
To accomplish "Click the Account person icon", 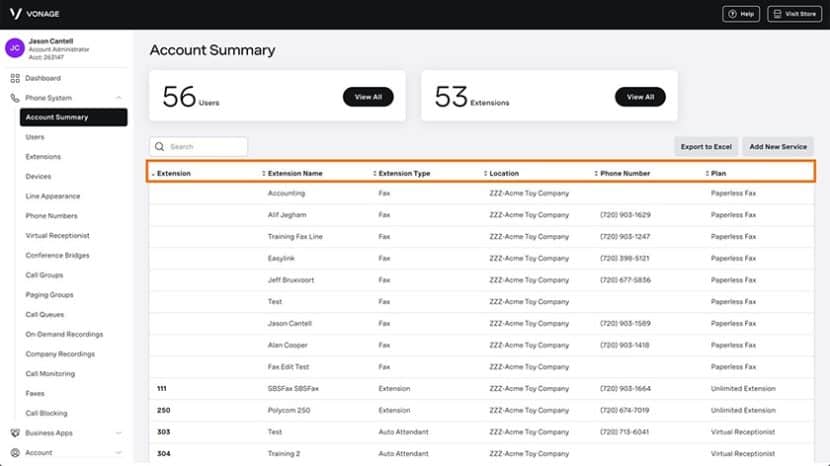I will tap(15, 453).
